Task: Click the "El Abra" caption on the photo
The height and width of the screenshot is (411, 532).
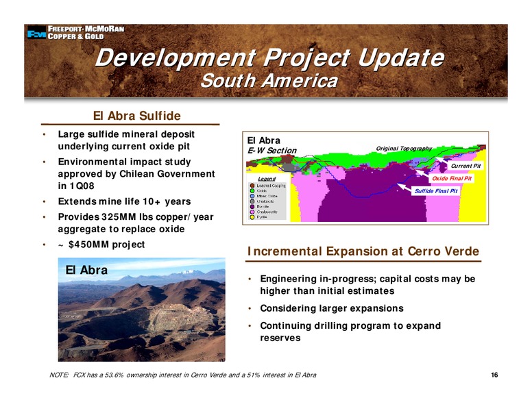Action: coord(86,270)
